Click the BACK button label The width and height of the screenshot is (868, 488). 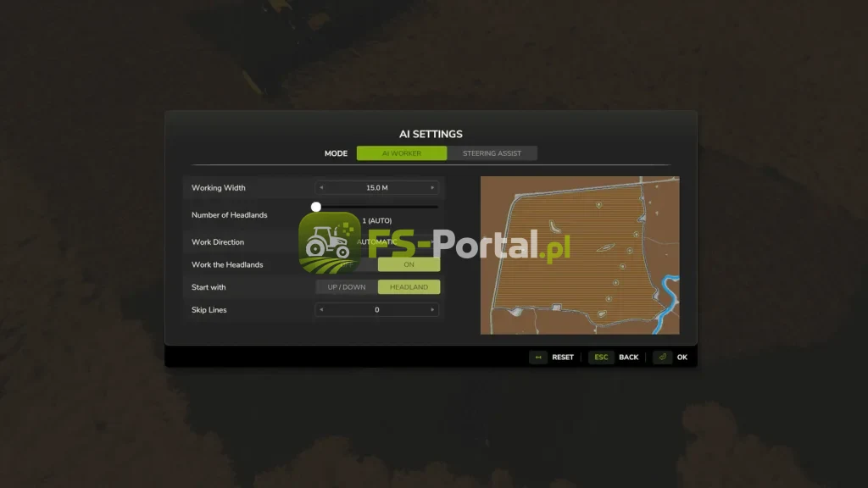(x=628, y=358)
